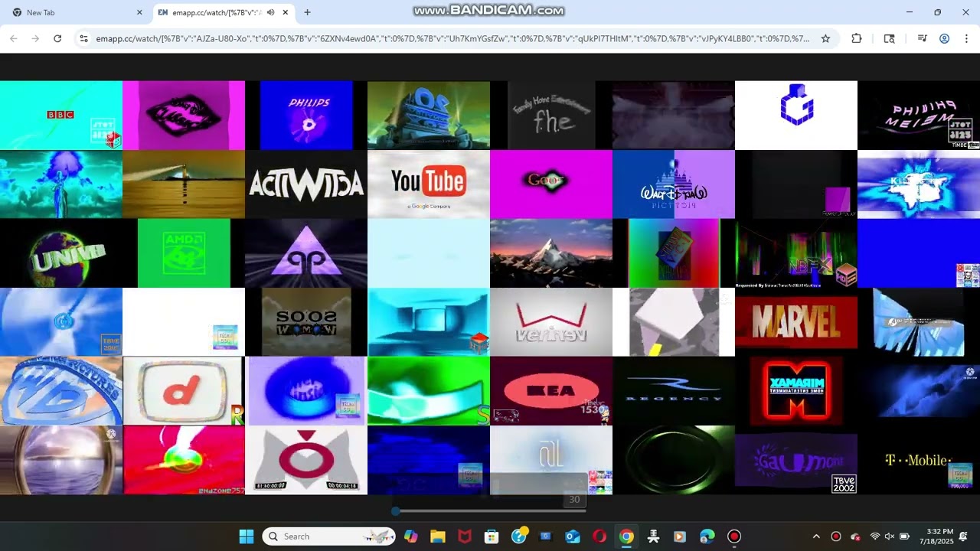Click the playback progress slider handle
Viewport: 980px width, 551px height.
click(396, 511)
